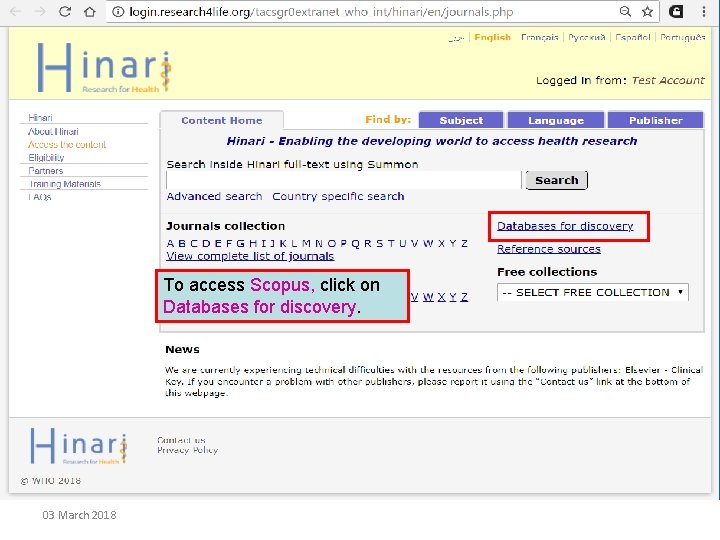
Task: Click the browser forward arrow
Action: tap(40, 11)
